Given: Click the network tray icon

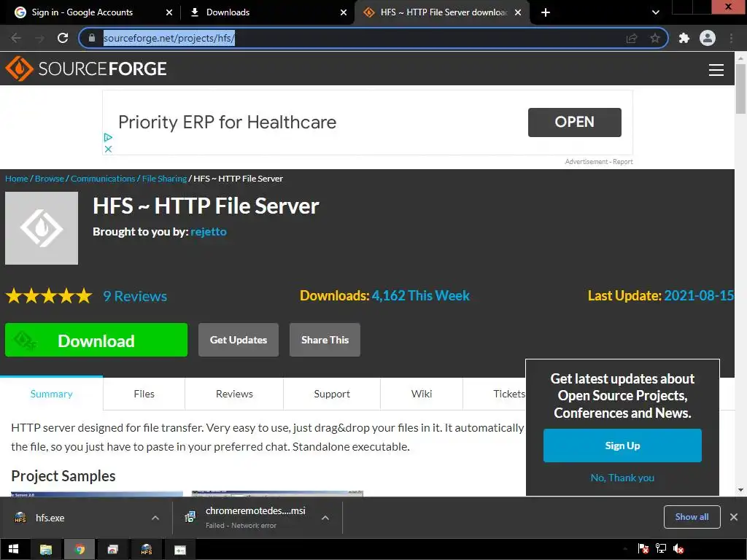Looking at the screenshot, I should pyautogui.click(x=661, y=549).
